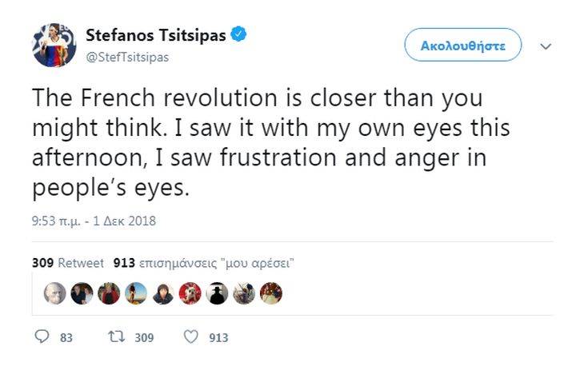Click the reply speech bubble icon
Viewport: 588px width, 366px height.
coord(42,337)
